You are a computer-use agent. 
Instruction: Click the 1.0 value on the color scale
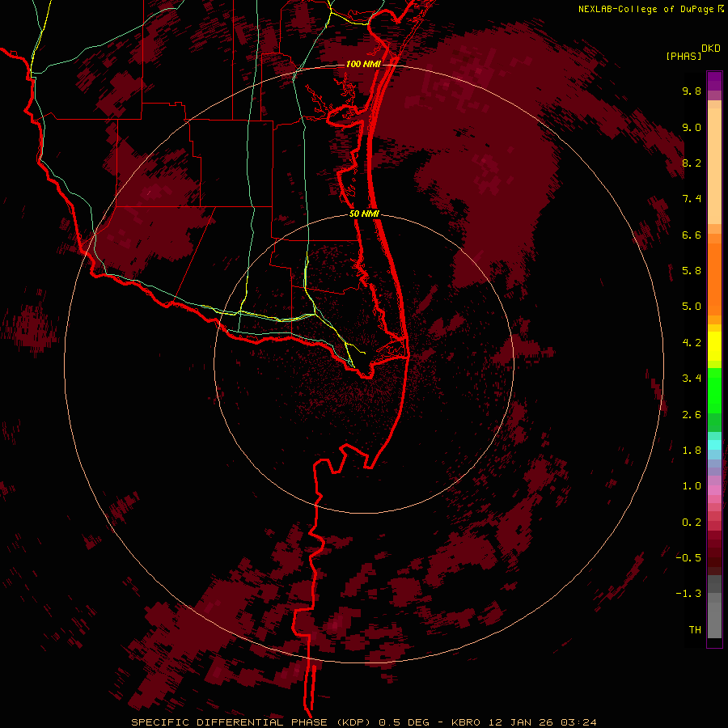point(692,486)
